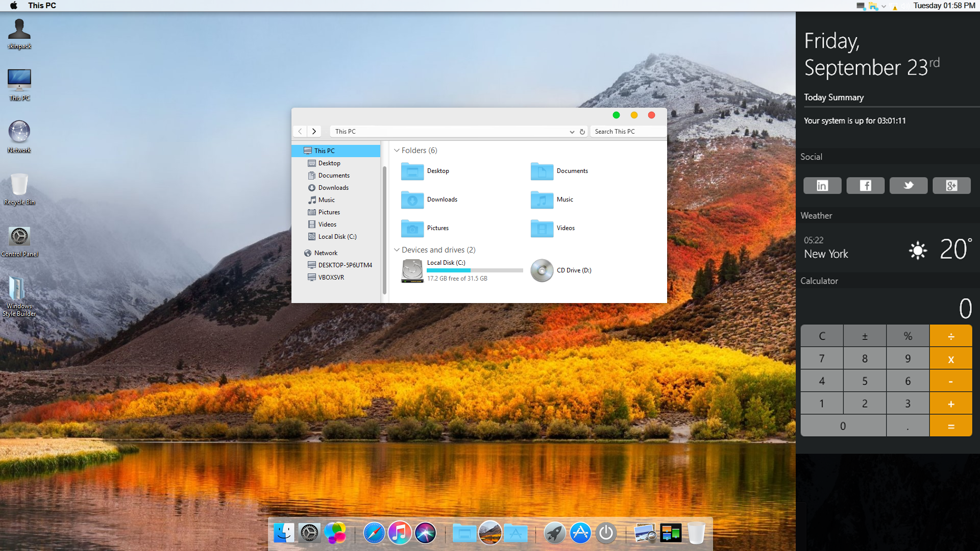Activate Siri from the dock
Screen dimensions: 980x551
pos(425,532)
